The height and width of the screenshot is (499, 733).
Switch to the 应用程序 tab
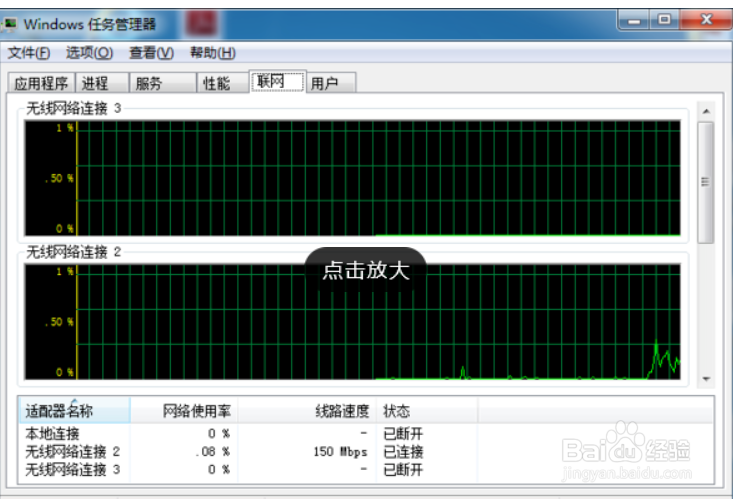(41, 83)
